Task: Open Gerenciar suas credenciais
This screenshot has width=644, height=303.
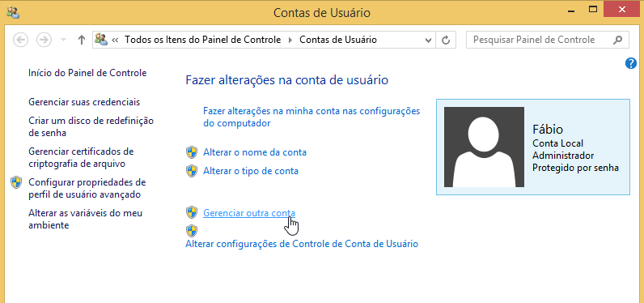Action: [84, 102]
